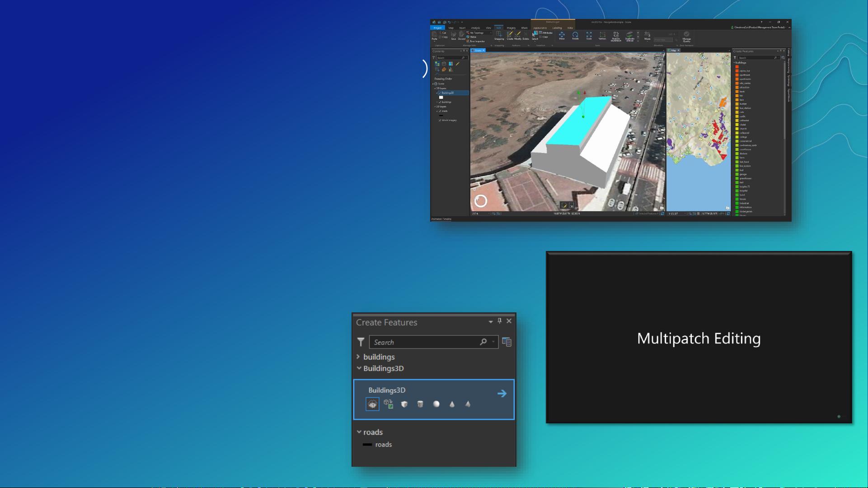
Task: Collapse the roads template group
Action: [359, 432]
